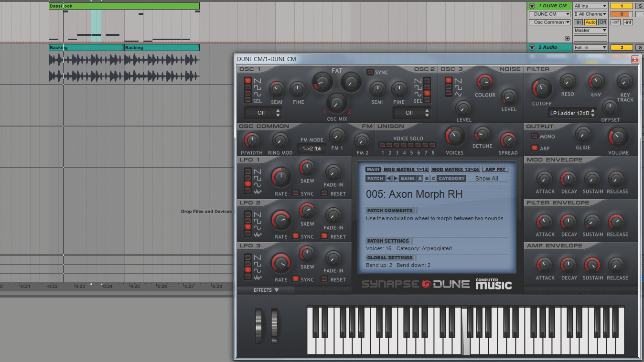Viewport: 644px width, 362px height.
Task: Click the filter RESO knob
Action: pyautogui.click(x=568, y=82)
